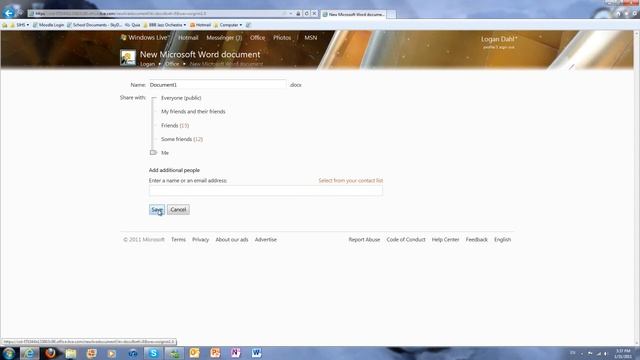Screen dimensions: 640x360
Task: Open a new browser tab
Action: coord(391,14)
